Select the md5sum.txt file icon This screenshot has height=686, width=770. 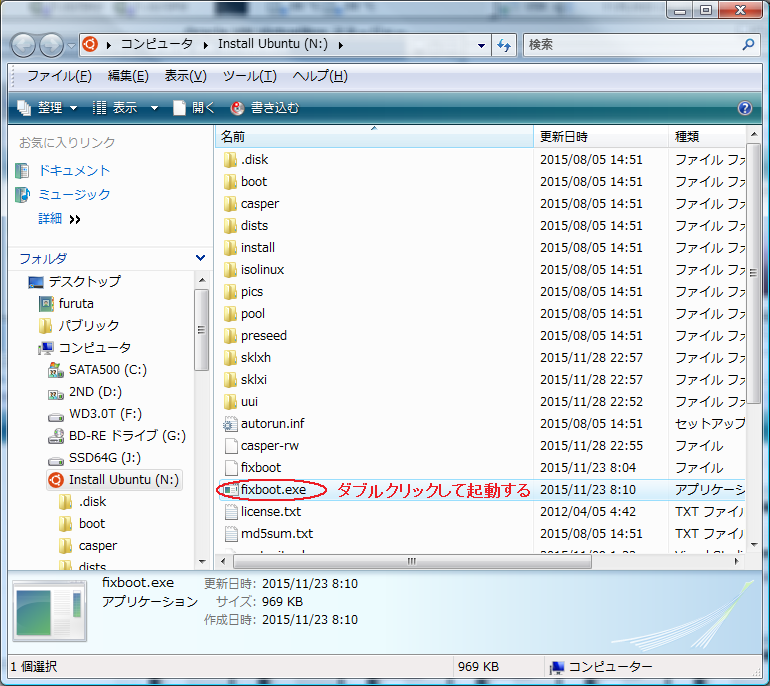coord(230,534)
